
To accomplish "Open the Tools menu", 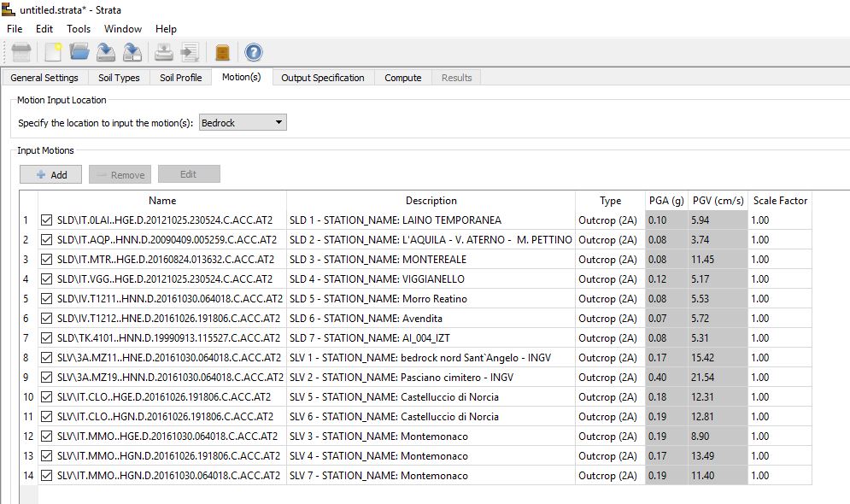I will pos(79,28).
